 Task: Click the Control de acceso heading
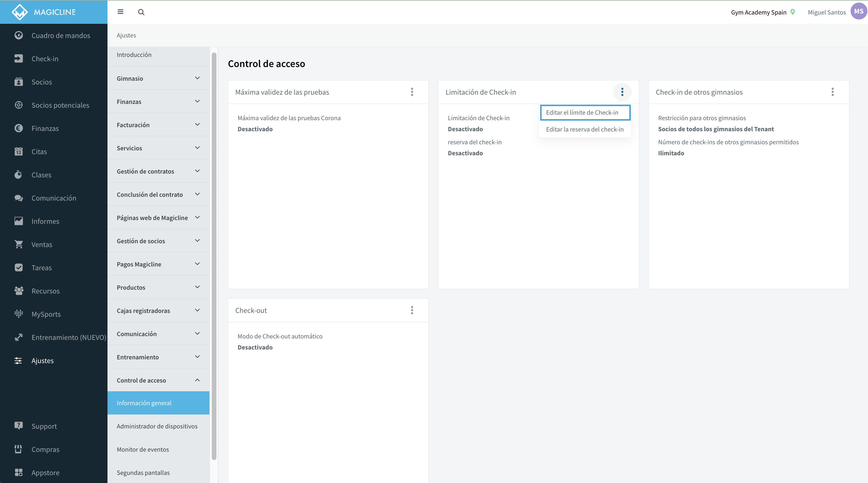pyautogui.click(x=266, y=64)
